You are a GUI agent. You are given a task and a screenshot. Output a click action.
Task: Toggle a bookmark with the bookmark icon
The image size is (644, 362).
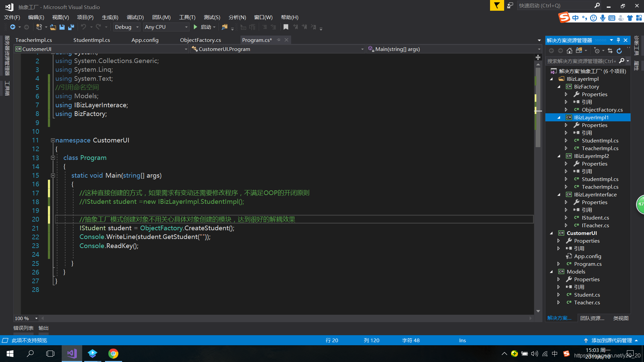click(286, 27)
